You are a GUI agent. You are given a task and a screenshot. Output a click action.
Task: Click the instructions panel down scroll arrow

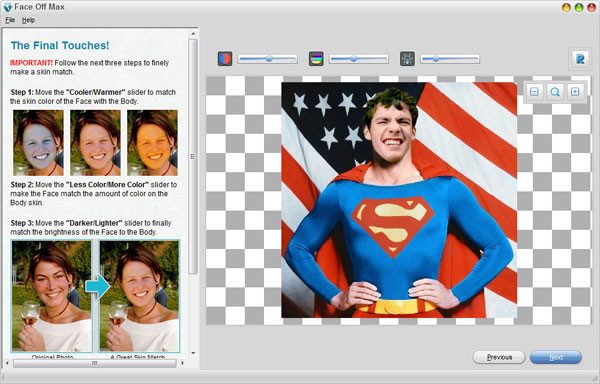tap(193, 353)
